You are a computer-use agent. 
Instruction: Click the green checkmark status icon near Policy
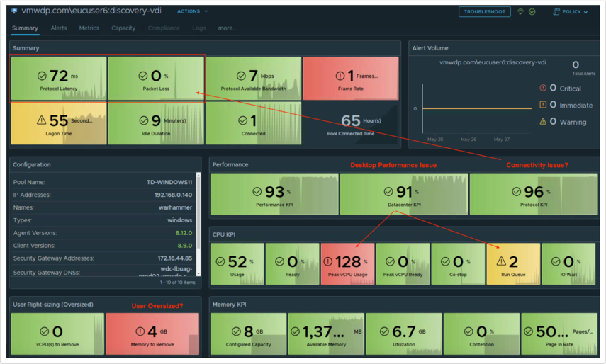click(x=532, y=12)
